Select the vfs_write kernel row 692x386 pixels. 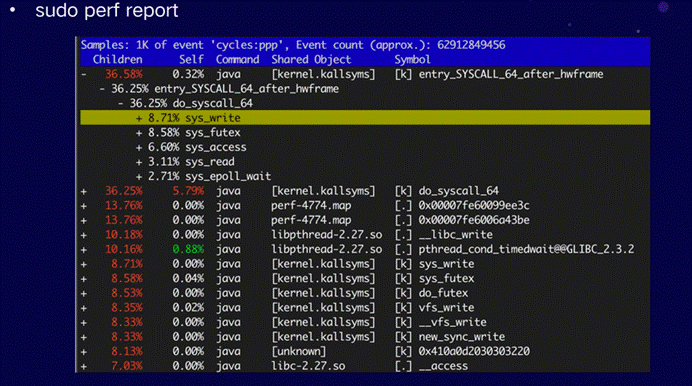pyautogui.click(x=365, y=307)
